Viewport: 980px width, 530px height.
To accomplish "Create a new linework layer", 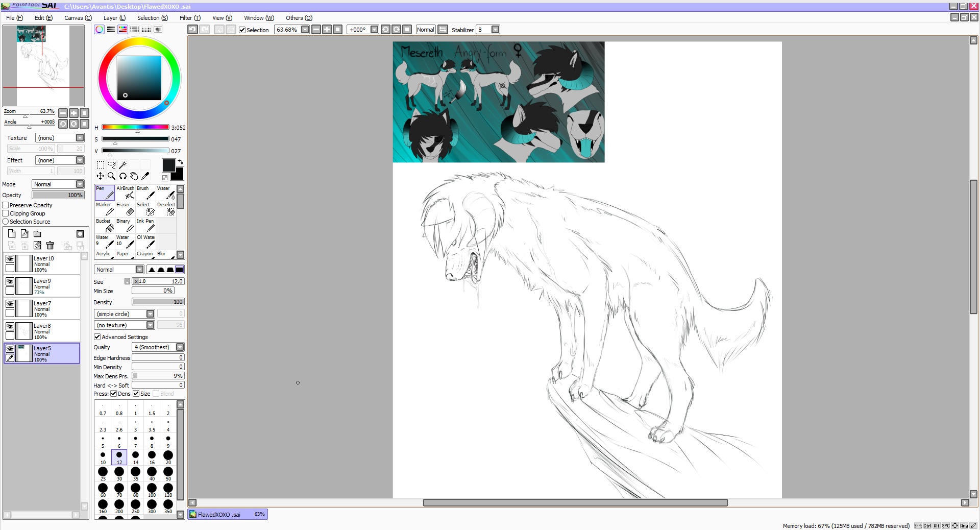I will [x=24, y=234].
